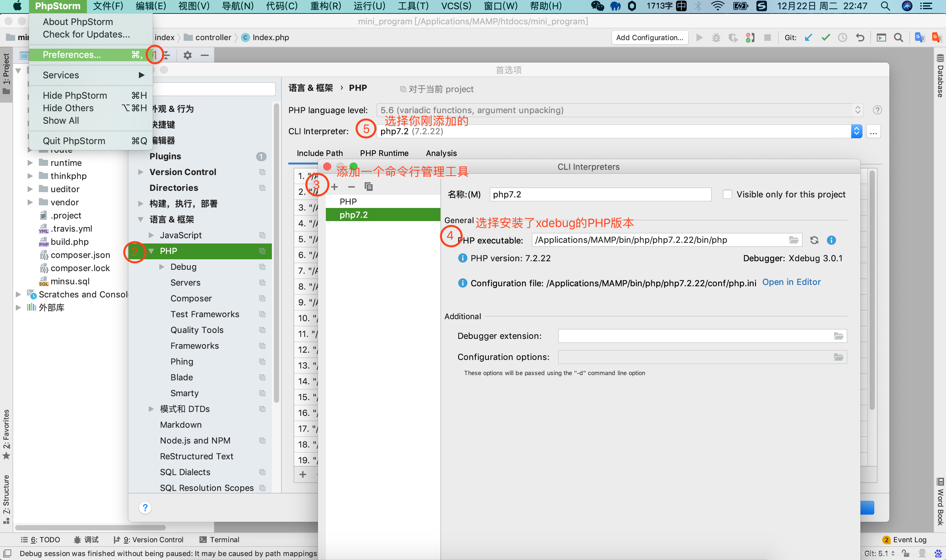This screenshot has height=560, width=946.
Task: Click the Stop toolbar icon
Action: (x=768, y=38)
